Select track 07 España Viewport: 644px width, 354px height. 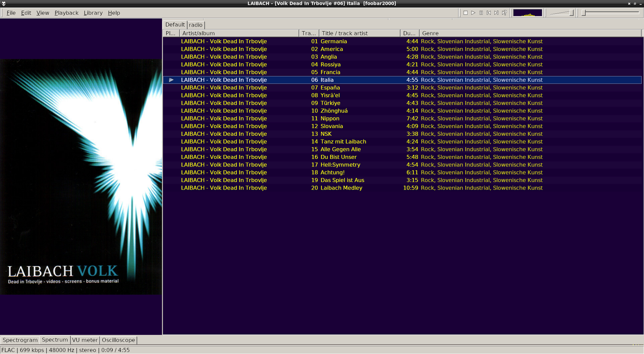(403, 87)
